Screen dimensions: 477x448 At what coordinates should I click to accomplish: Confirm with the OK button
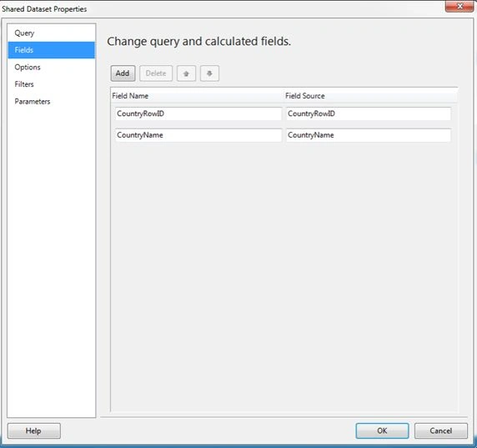tap(382, 430)
